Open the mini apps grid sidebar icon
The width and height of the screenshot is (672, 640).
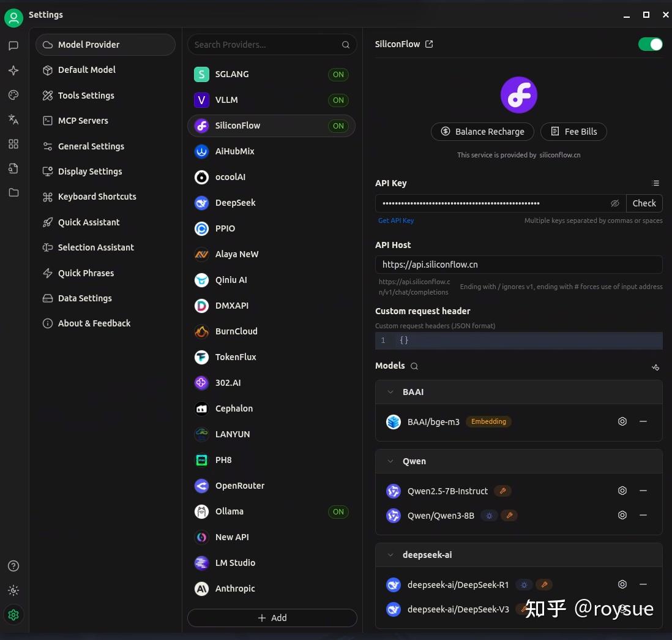click(x=13, y=144)
